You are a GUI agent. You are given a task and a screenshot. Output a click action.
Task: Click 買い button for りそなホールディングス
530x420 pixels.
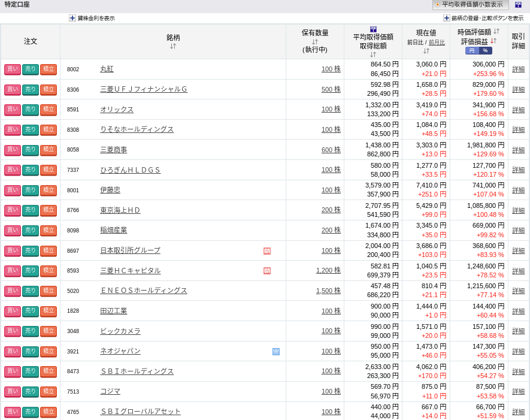[x=13, y=130]
